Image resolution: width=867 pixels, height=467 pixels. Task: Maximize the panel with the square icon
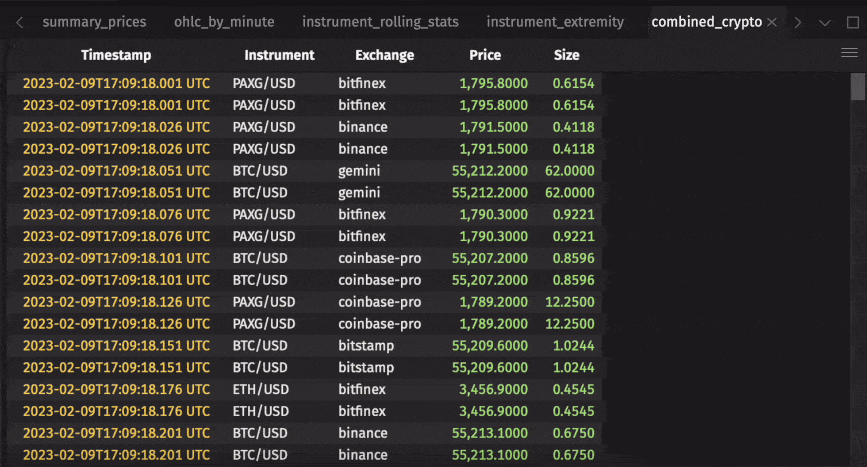tap(852, 22)
